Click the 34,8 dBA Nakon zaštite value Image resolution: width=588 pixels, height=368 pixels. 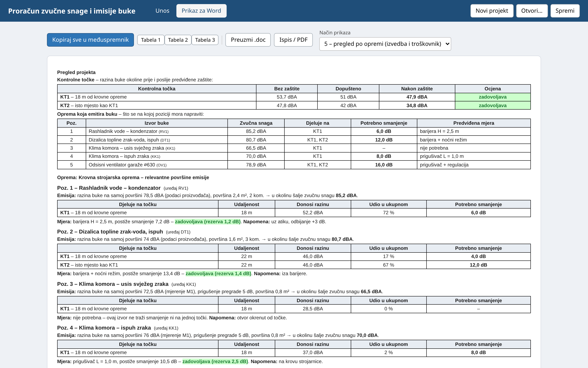pyautogui.click(x=417, y=105)
